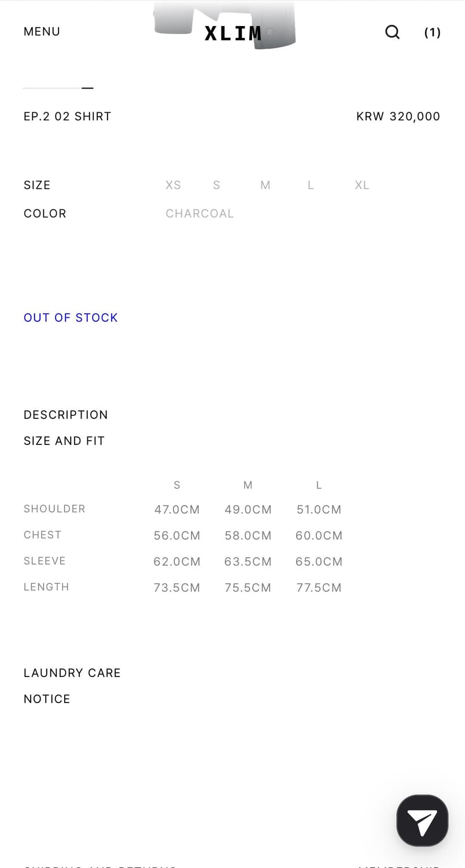
Task: Pick size L option
Action: pyautogui.click(x=311, y=185)
